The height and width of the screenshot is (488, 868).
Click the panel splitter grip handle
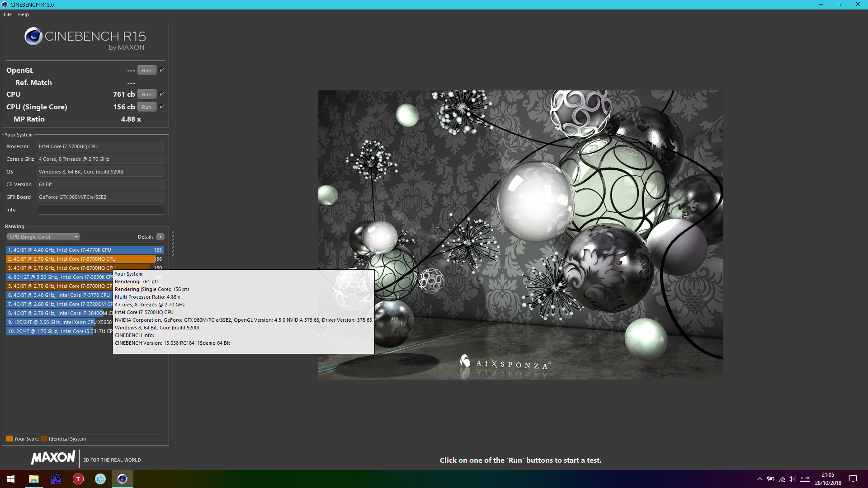173,244
